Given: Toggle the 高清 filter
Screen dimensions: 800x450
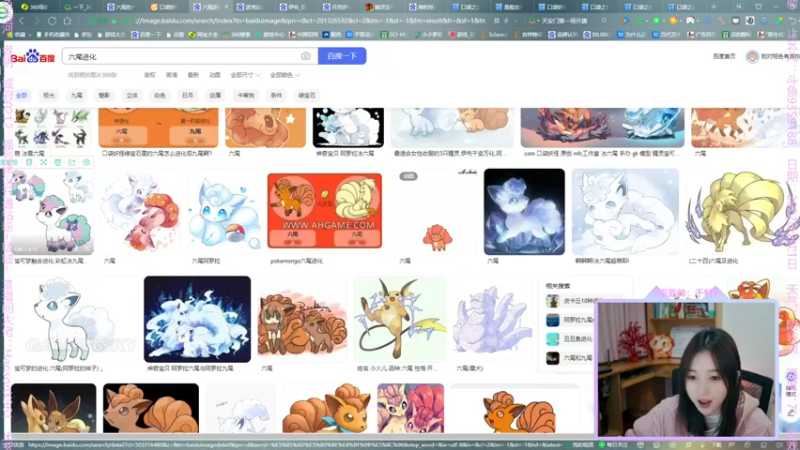Looking at the screenshot, I should click(x=171, y=75).
